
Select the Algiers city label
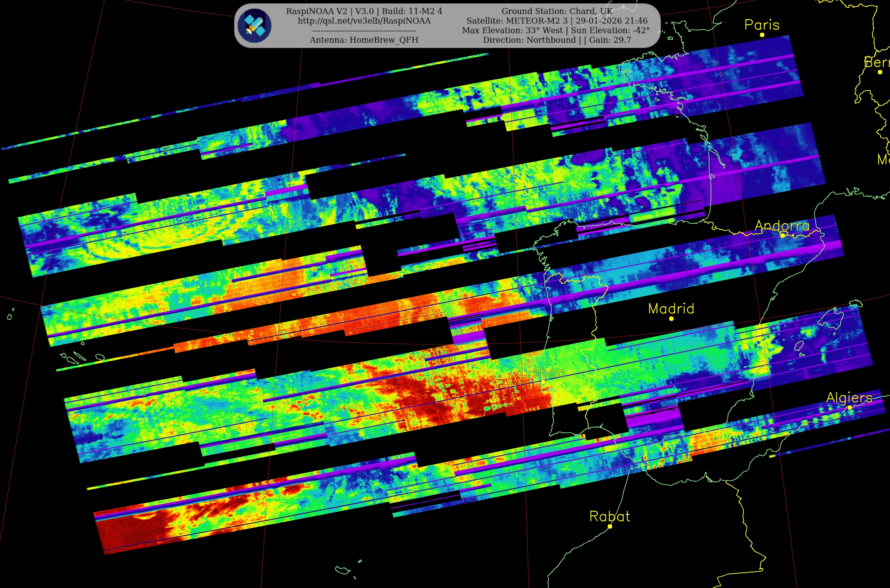point(849,398)
